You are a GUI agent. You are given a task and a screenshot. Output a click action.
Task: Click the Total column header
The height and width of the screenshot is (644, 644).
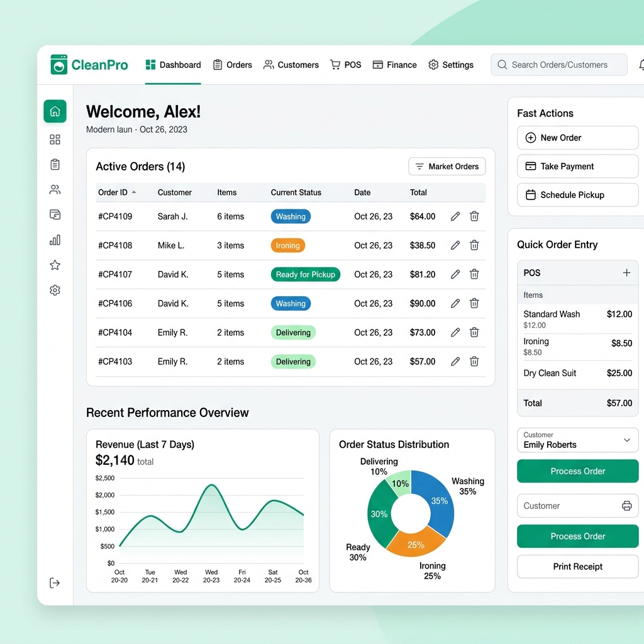coord(418,192)
